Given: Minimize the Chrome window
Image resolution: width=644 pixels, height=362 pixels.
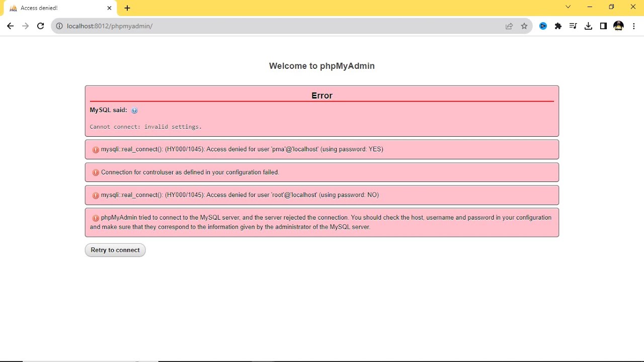Looking at the screenshot, I should tap(590, 7).
